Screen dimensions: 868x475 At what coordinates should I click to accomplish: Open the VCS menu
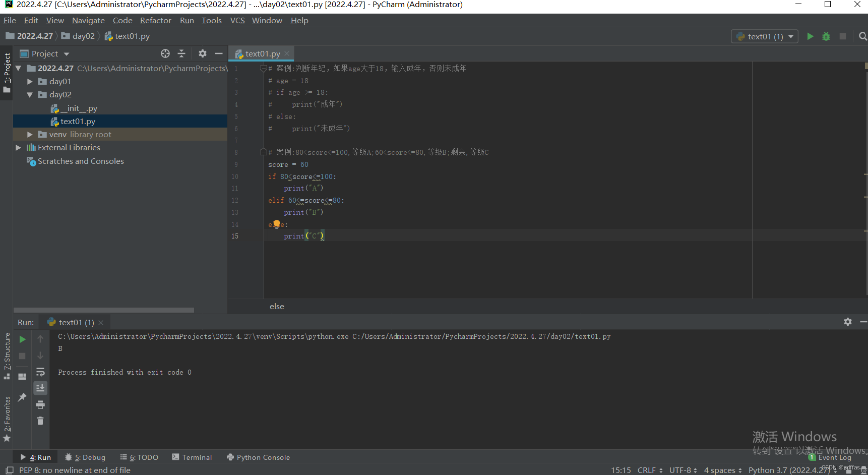tap(237, 21)
